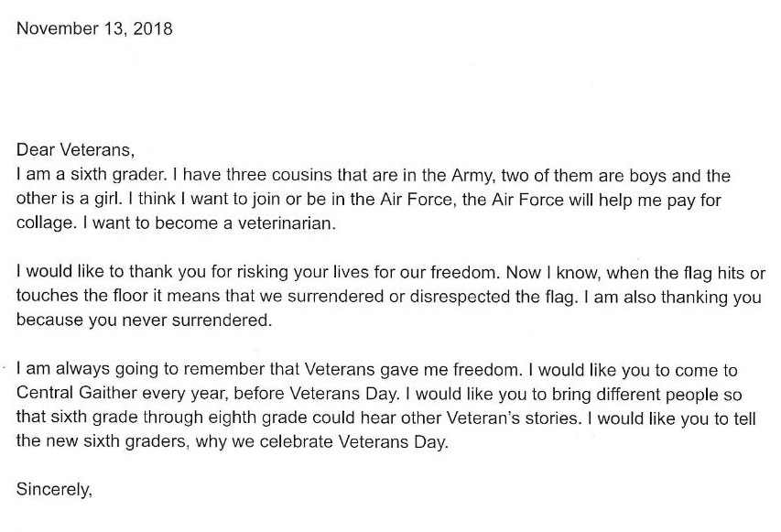
Task: Click 'other is a girl' text
Action: click(69, 199)
